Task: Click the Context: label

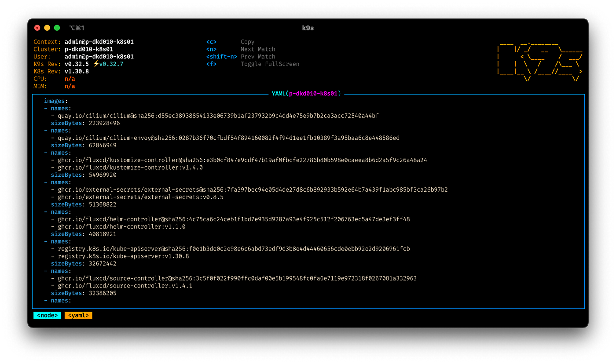Action: coord(47,42)
